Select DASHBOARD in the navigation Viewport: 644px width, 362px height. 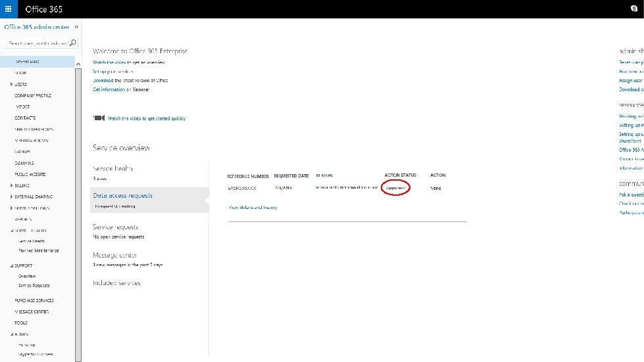[x=37, y=62]
